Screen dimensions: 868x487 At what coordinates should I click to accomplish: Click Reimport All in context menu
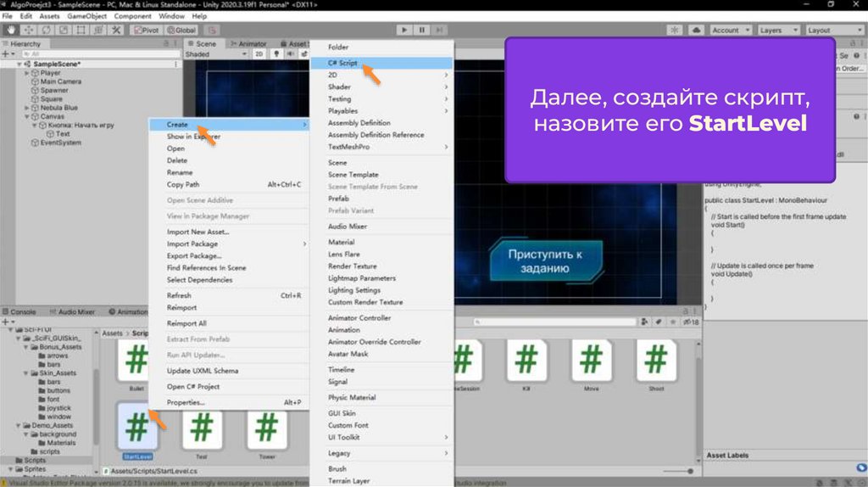[x=229, y=323]
